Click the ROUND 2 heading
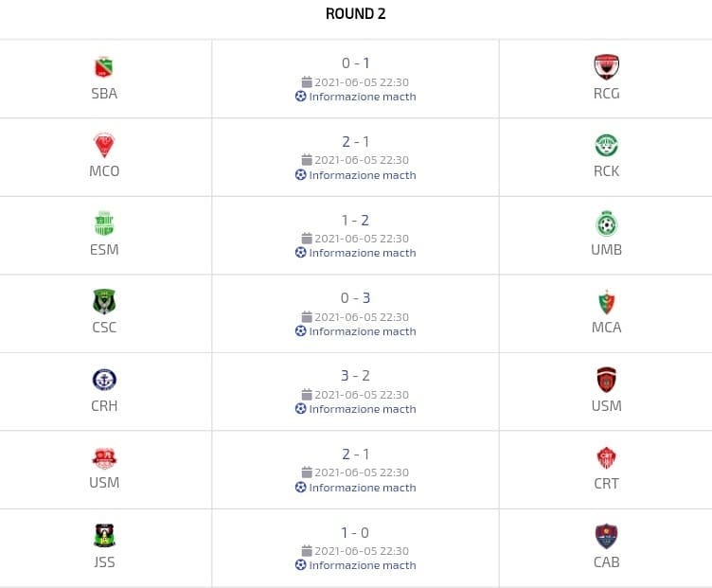The height and width of the screenshot is (588, 712). 355,13
